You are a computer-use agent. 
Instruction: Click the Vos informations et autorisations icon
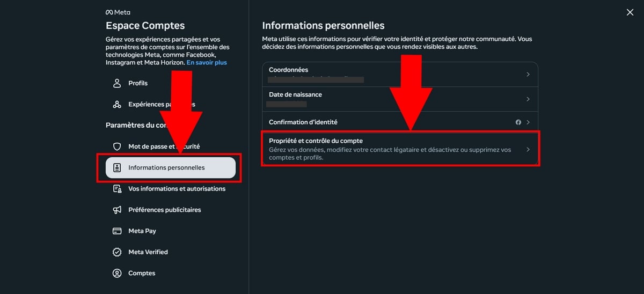click(117, 189)
